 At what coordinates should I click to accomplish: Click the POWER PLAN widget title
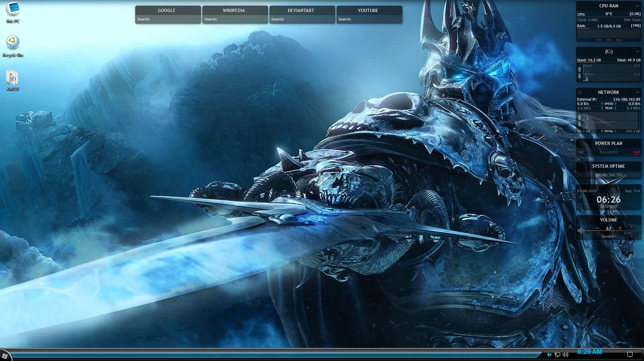point(609,143)
